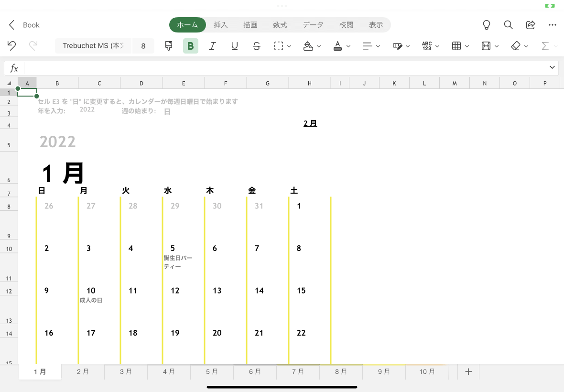Undo the last action
This screenshot has width=564, height=392.
pos(11,46)
